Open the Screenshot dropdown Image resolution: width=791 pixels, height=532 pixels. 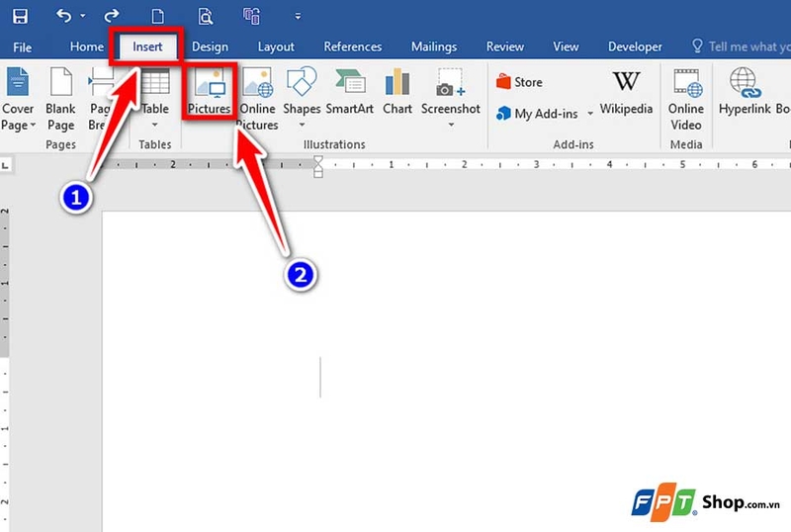[x=450, y=124]
